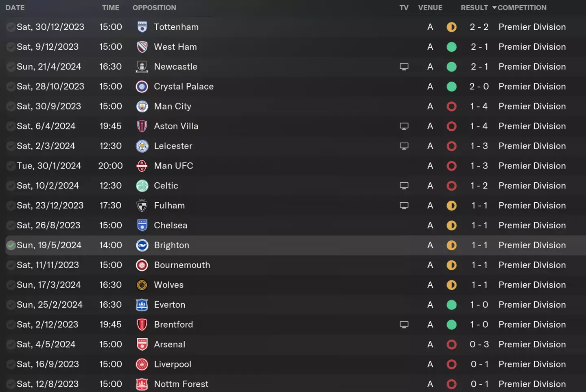Click the Brighton club badge

pyautogui.click(x=142, y=245)
